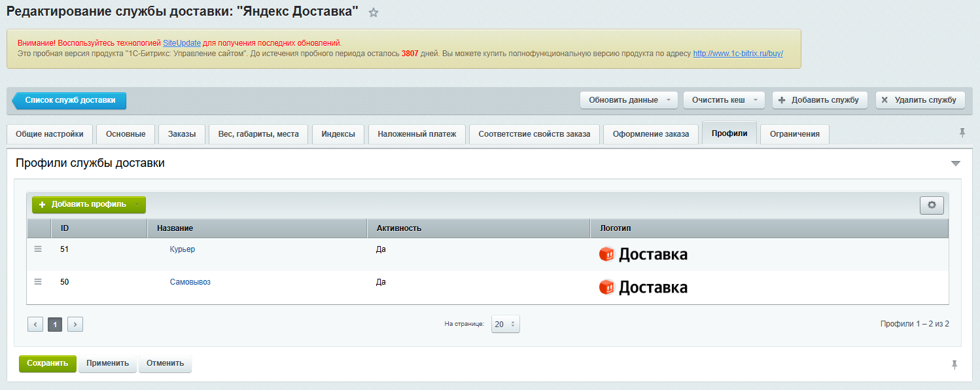
Task: Open Соответствие свойств заказа tab
Action: [534, 134]
